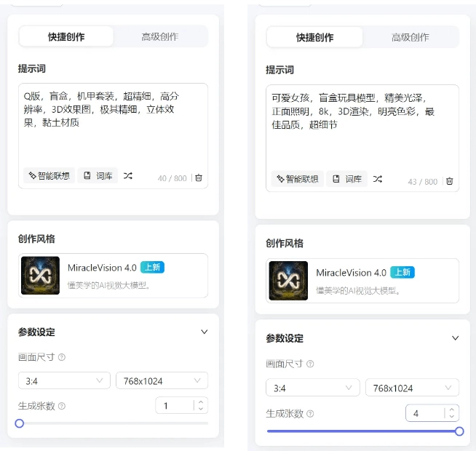Click the help icon next to 画面尺寸 in the panel set to 1 image
Screen dimensions: 476x451
coord(62,357)
